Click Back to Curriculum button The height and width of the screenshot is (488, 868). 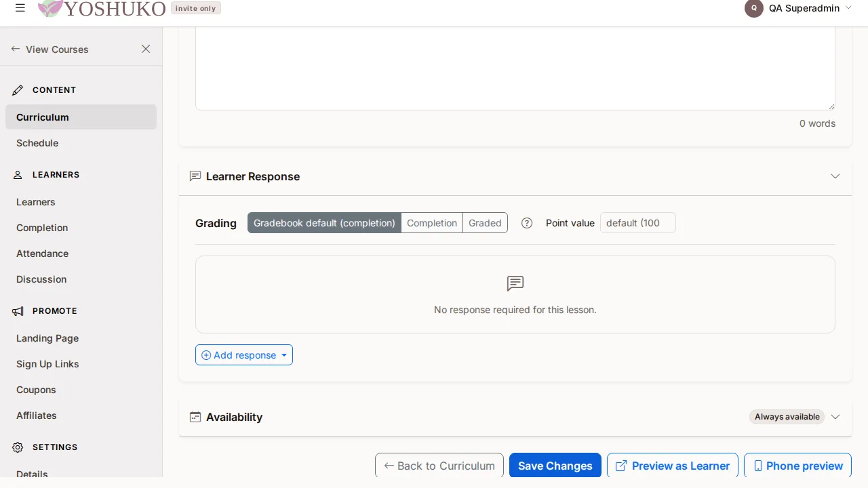439,466
